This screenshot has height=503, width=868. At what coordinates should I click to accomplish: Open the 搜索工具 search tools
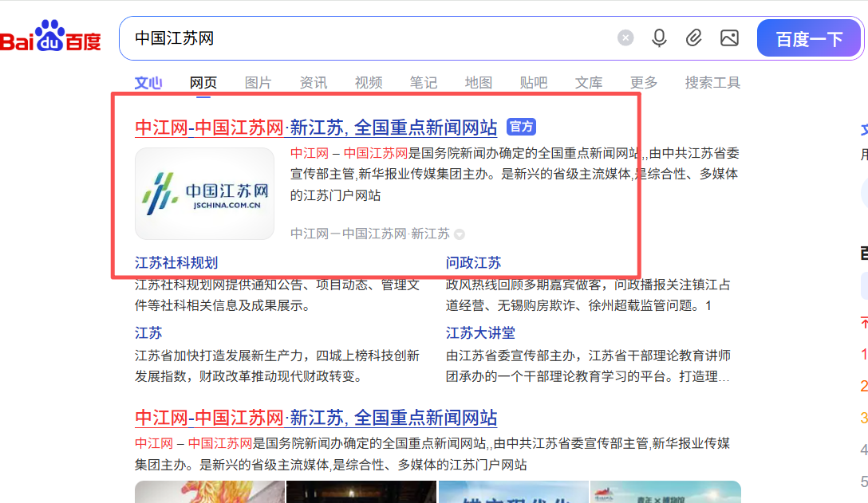711,81
